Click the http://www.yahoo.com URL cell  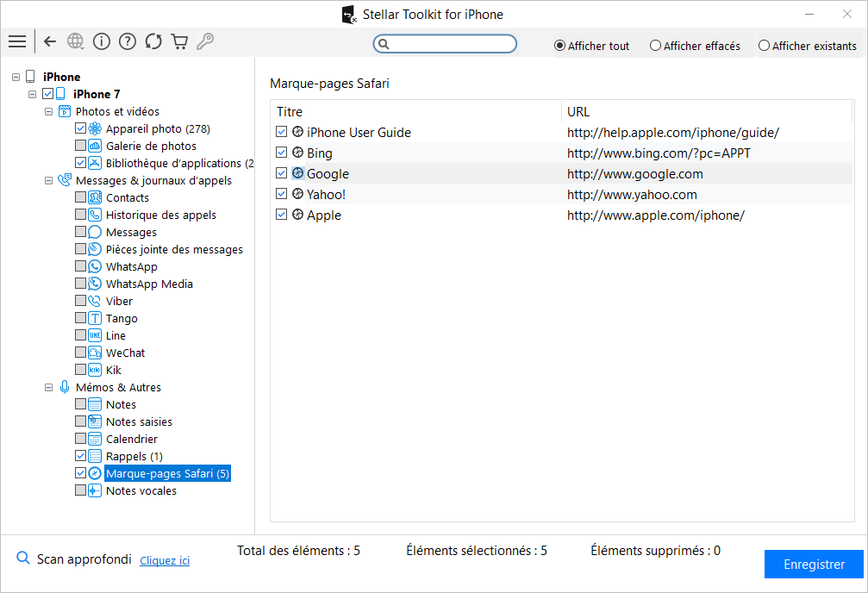632,194
